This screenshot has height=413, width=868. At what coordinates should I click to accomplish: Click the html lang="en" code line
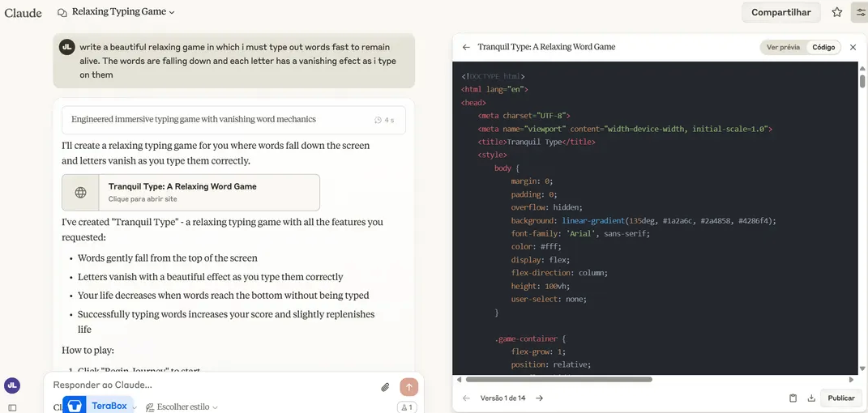coord(494,90)
